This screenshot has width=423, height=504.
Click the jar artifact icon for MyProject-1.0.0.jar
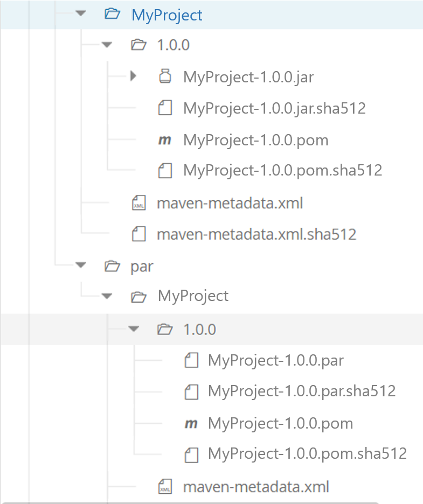165,76
